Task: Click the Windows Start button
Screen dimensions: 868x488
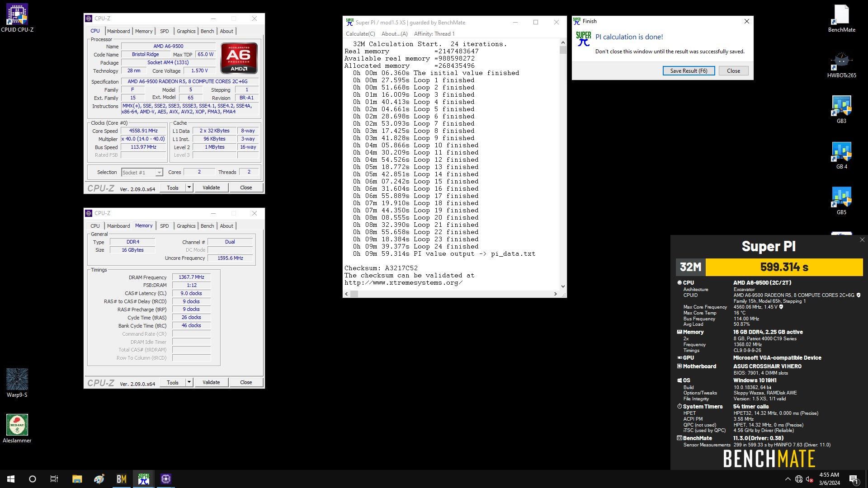Action: (x=11, y=479)
